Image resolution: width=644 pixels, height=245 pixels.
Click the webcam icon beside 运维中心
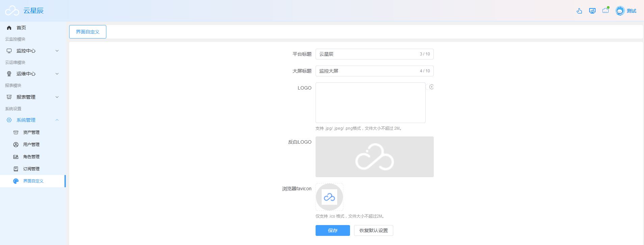9,74
